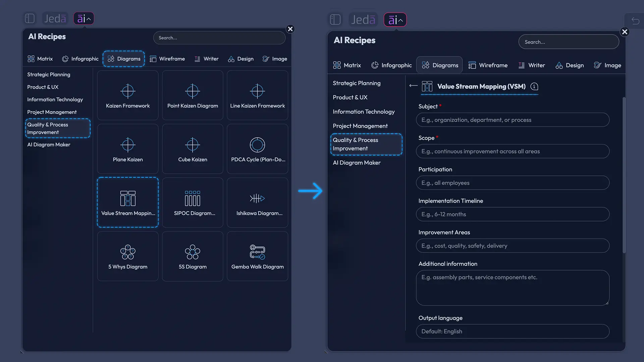Screen dimensions: 644x362
Task: Open the Matrix tab in left panel
Action: click(x=40, y=59)
